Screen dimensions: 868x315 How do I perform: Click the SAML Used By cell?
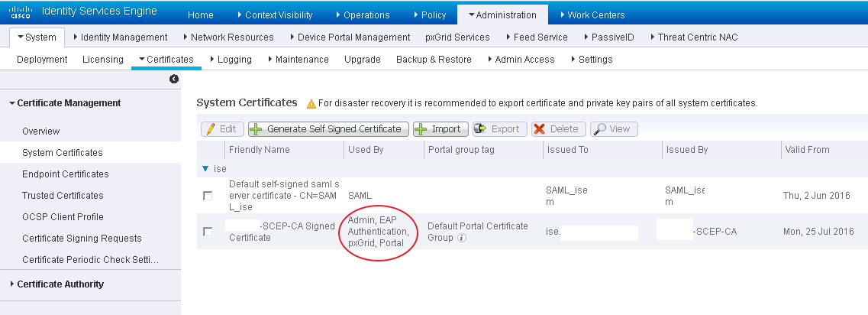(x=360, y=196)
